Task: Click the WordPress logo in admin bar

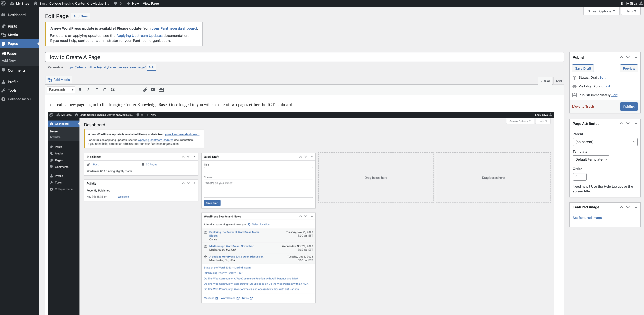Action: tap(3, 3)
